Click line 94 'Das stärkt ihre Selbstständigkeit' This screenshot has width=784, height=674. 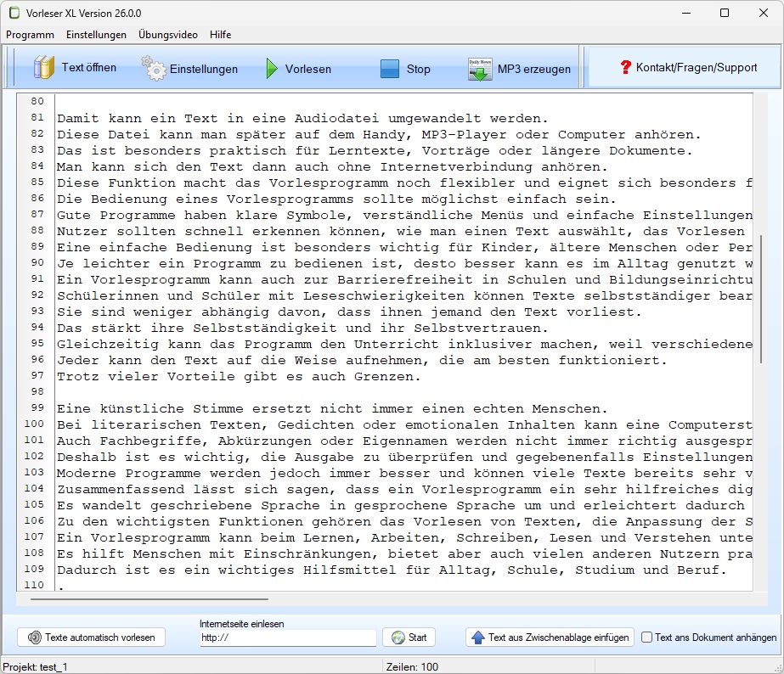click(302, 329)
